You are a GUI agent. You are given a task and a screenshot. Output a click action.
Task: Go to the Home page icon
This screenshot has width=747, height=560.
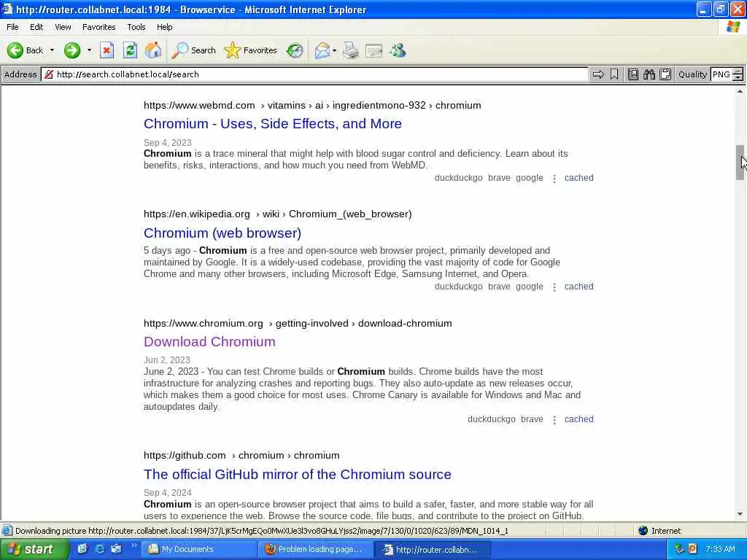pos(153,50)
